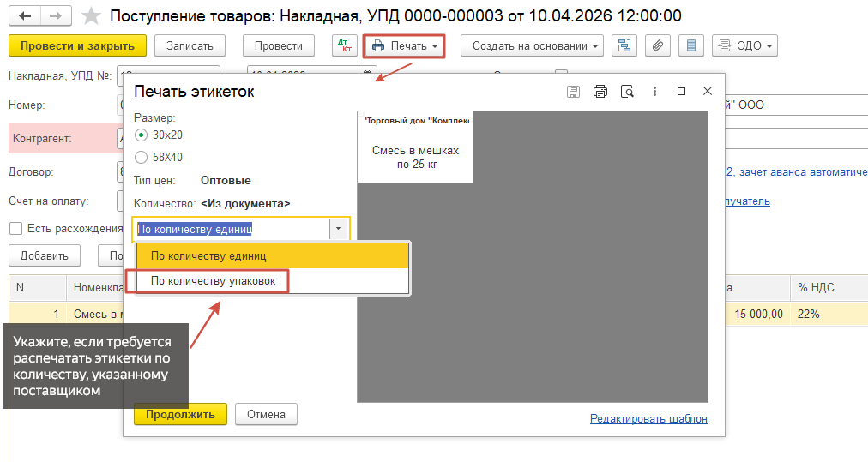Screen dimensions: 868x462
Task: Click the label preview thumbnail Смесь в мешках
Action: pos(415,147)
